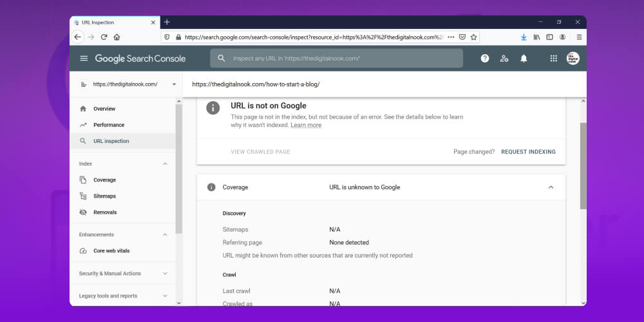Click VIEW CRAWLED PAGE
This screenshot has width=644, height=322.
(260, 152)
